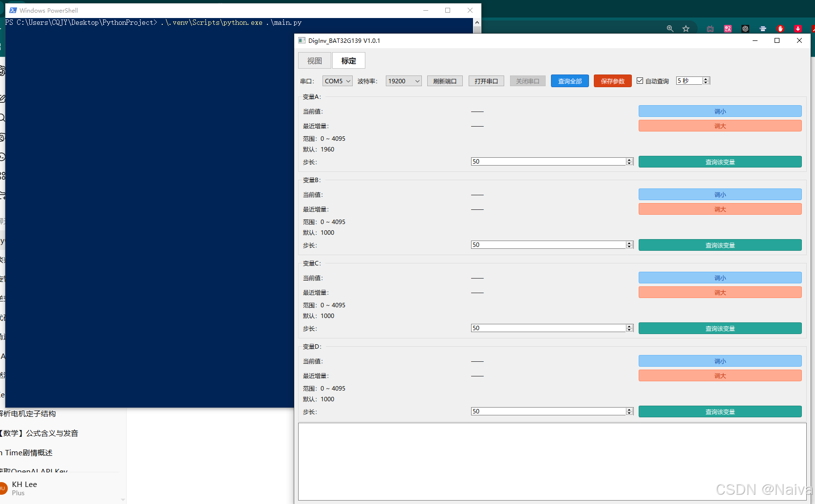Click the 变量B 步长 input field

[549, 244]
